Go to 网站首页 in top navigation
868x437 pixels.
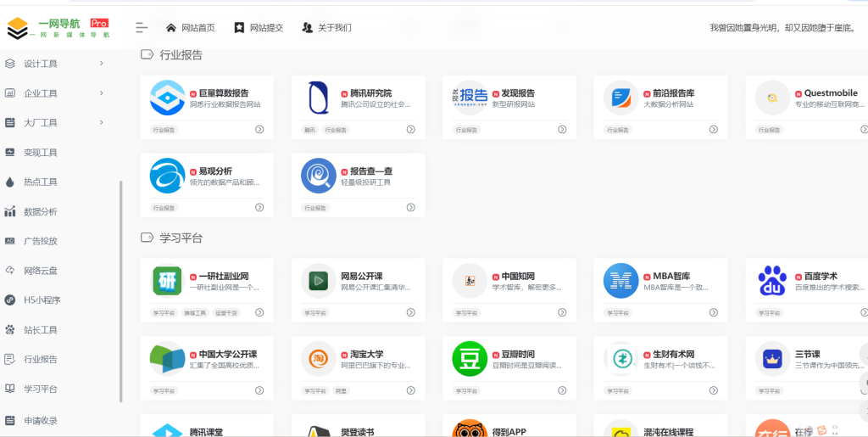(x=191, y=28)
